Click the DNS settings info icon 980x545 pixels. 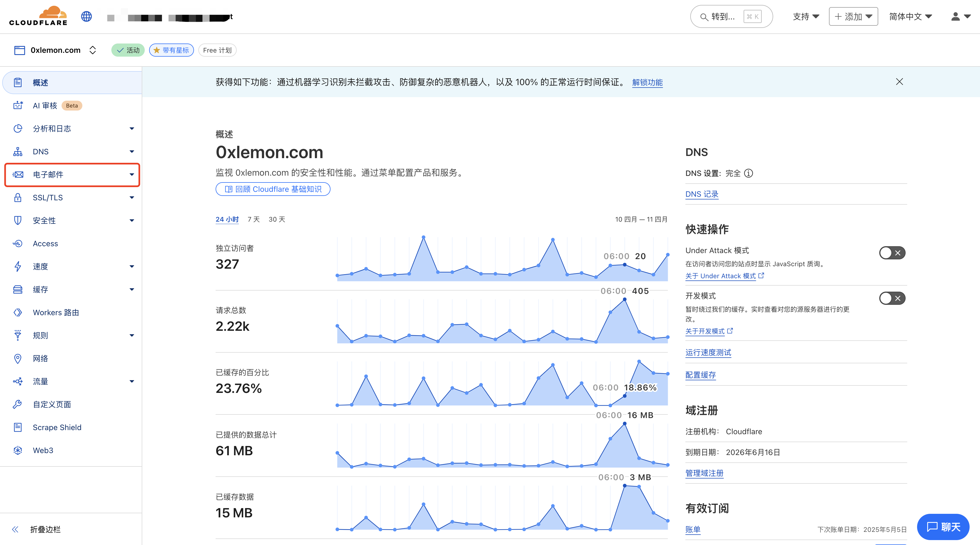748,173
